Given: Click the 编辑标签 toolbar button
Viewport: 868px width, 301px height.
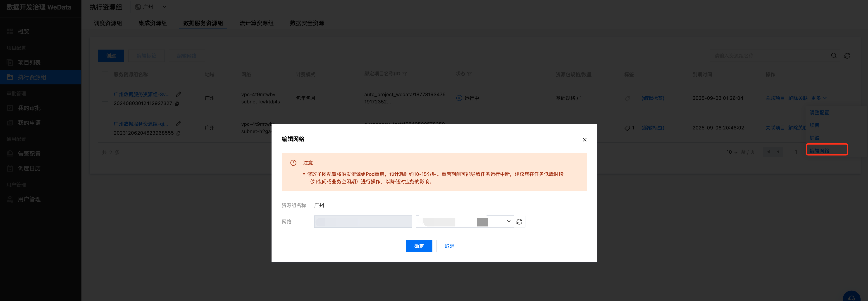Looking at the screenshot, I should [x=146, y=56].
